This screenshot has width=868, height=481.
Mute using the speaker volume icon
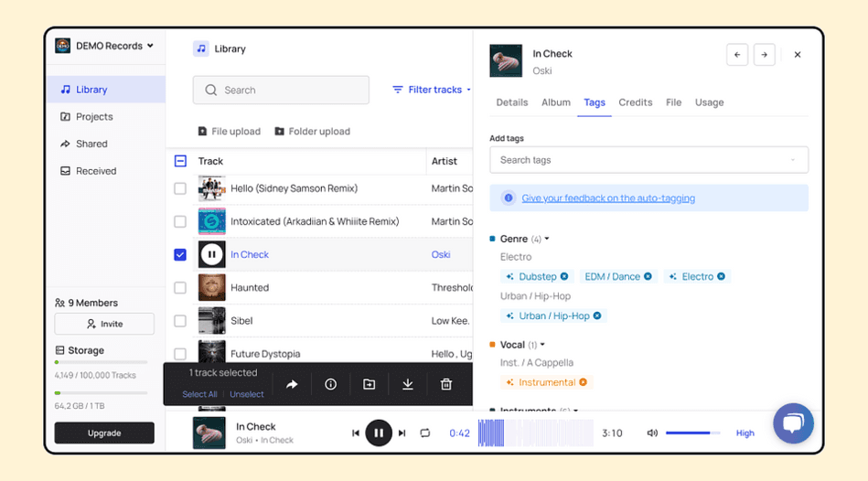pos(652,433)
